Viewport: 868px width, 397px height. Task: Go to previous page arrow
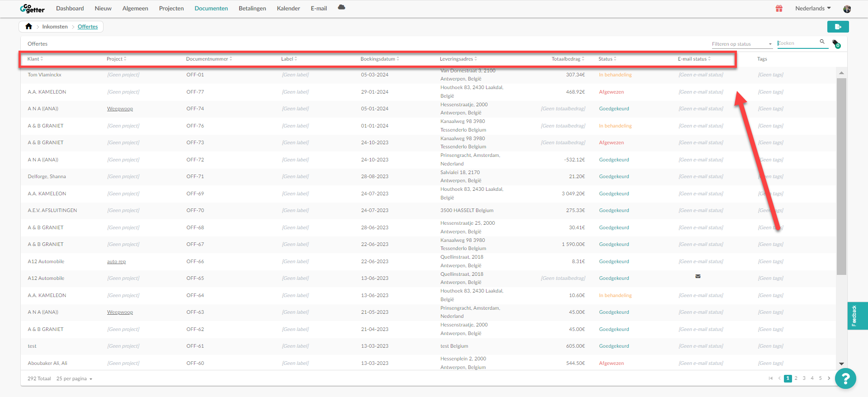779,378
